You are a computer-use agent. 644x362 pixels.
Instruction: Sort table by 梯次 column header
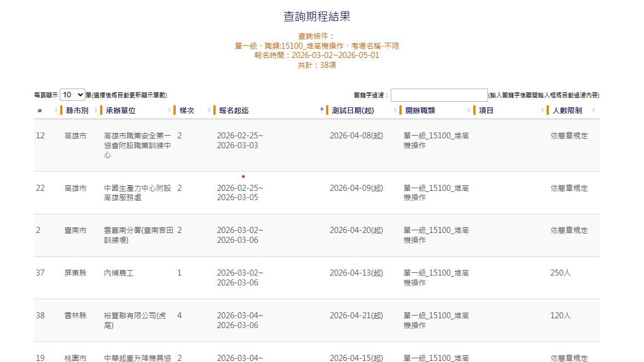pos(187,110)
